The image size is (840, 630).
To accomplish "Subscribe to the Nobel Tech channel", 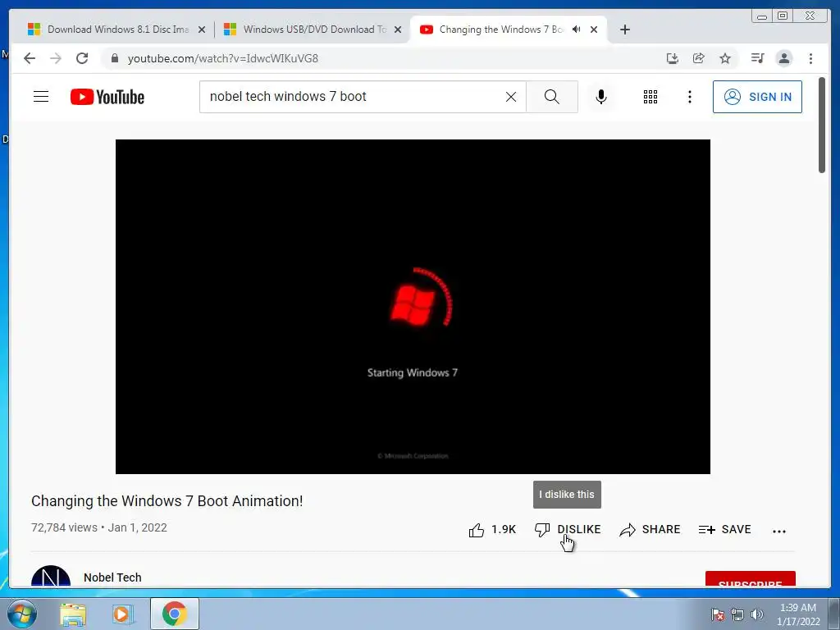I will tap(750, 579).
